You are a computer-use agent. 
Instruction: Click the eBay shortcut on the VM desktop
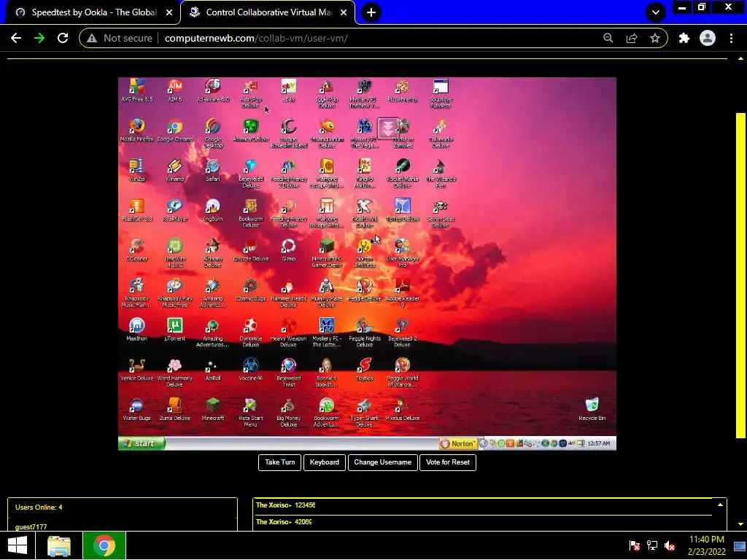[x=289, y=90]
